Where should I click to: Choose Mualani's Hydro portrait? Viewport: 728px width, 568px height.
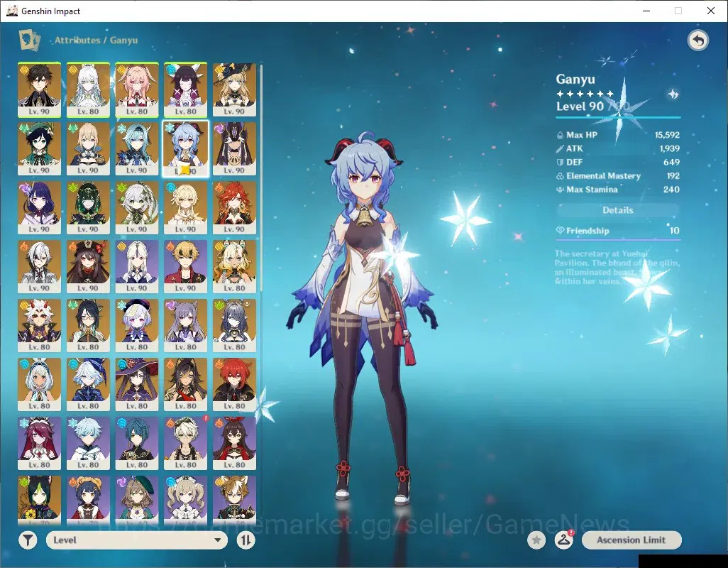pos(40,385)
